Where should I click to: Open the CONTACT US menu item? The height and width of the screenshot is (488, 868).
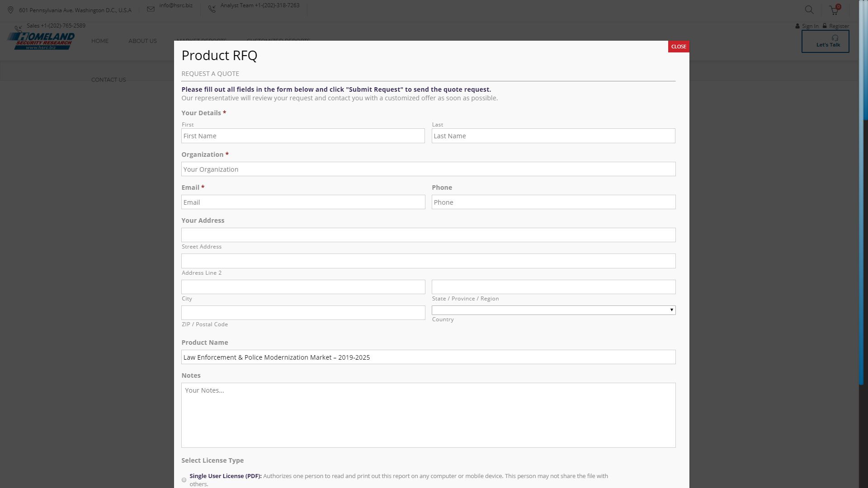coord(108,80)
